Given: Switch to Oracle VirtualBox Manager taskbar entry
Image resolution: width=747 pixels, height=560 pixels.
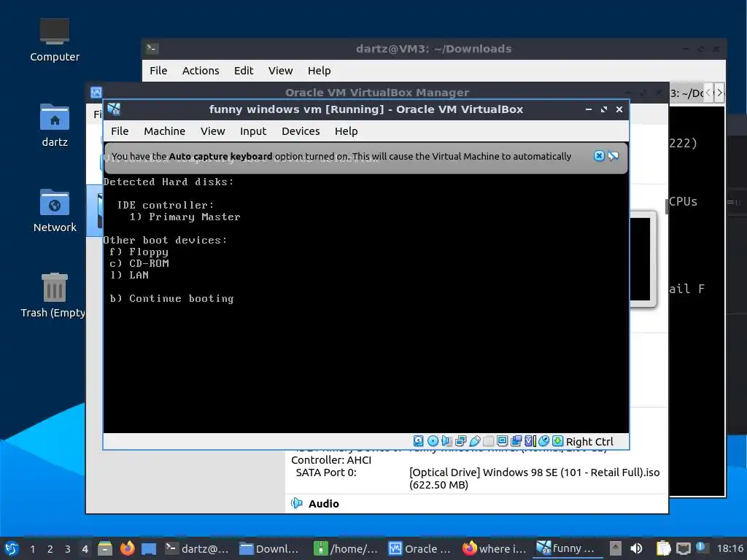Looking at the screenshot, I should click(x=419, y=548).
